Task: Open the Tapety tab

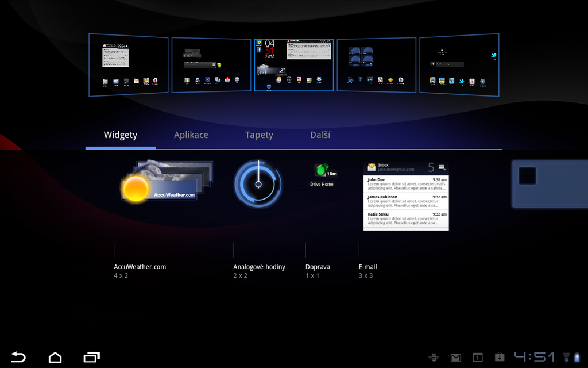Action: click(259, 135)
